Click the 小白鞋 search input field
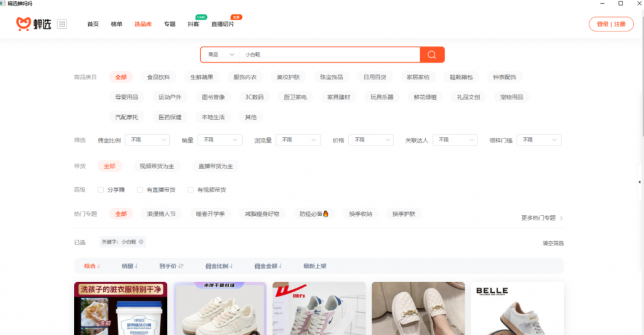Image resolution: width=644 pixels, height=335 pixels. [x=330, y=55]
